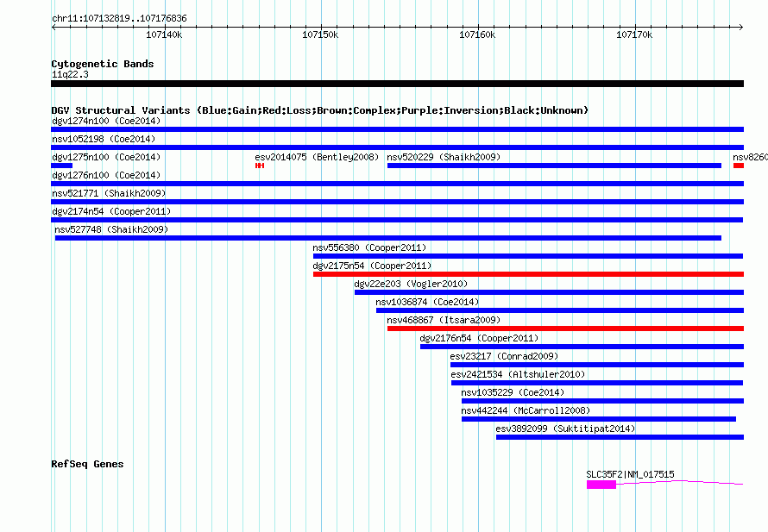
Task: Open esv2421534 (Altshuler2010) label
Action: click(519, 374)
